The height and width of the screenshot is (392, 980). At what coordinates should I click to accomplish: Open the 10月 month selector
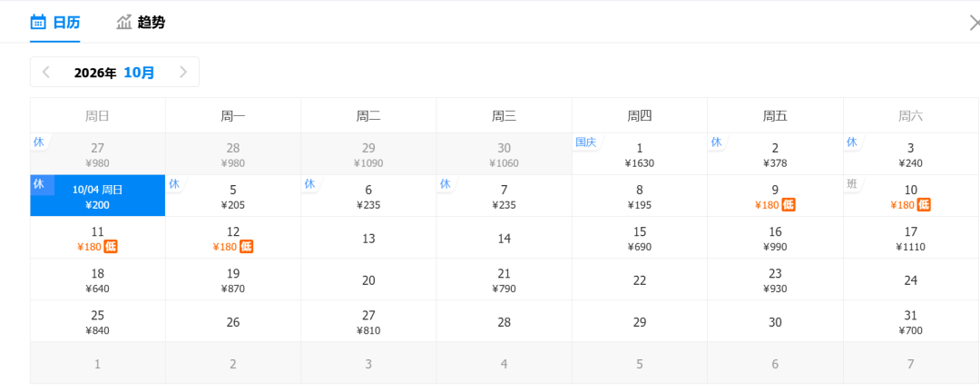coord(139,73)
